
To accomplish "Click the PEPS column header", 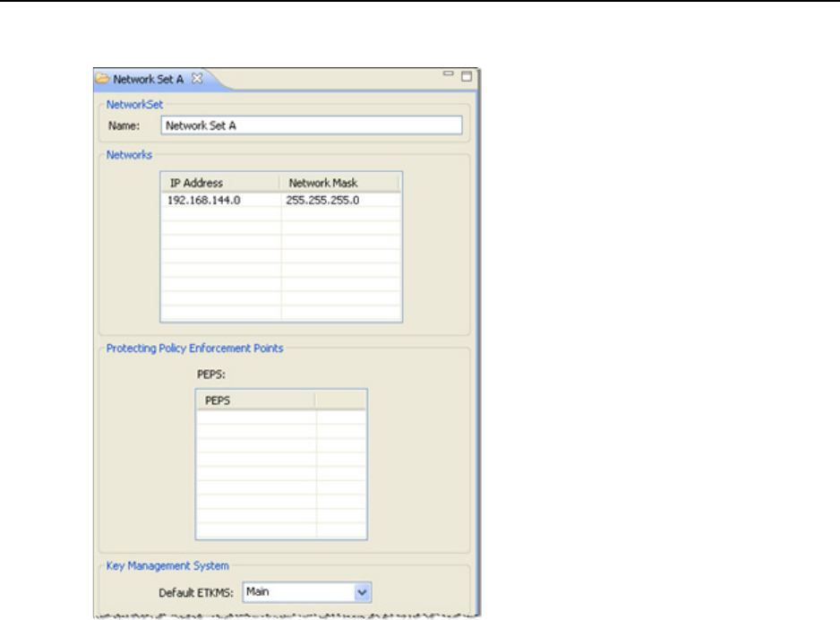I will click(x=256, y=400).
